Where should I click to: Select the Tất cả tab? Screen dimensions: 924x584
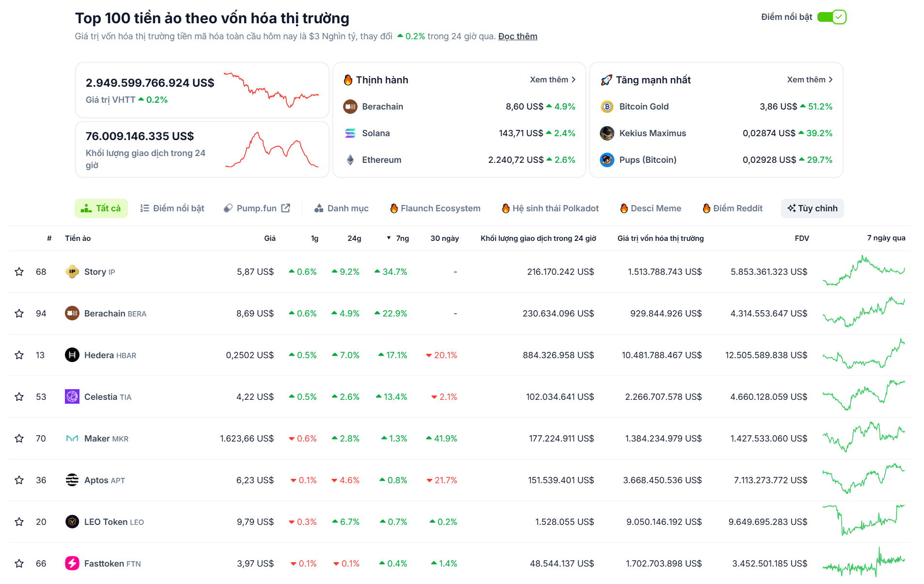coord(101,208)
